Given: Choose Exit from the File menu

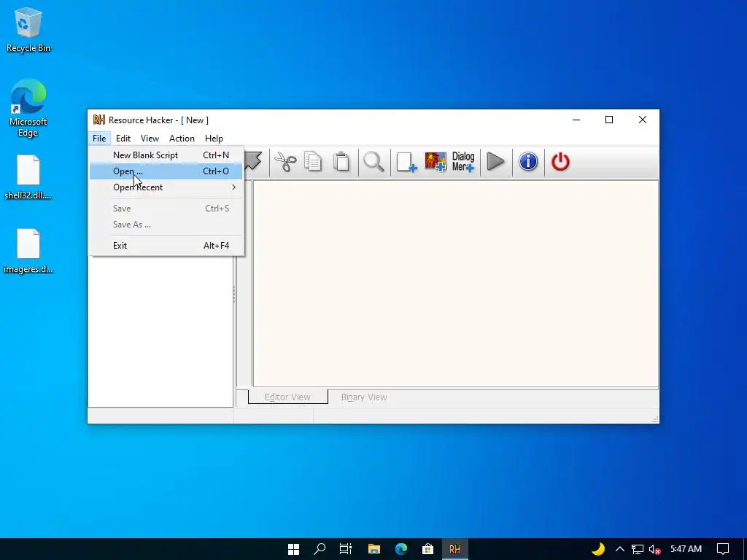Looking at the screenshot, I should point(166,246).
